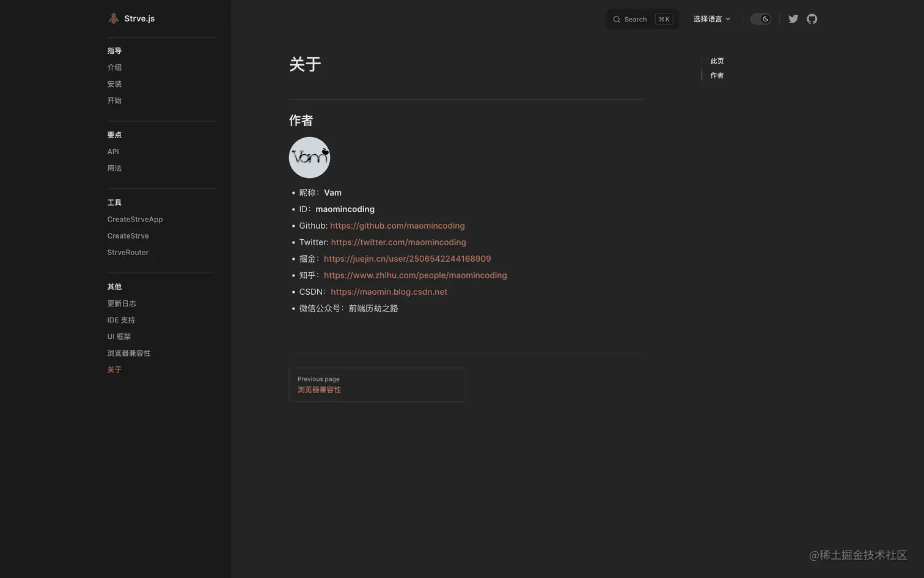Open the UI 框架 sidebar page
The image size is (924, 578).
pos(119,336)
